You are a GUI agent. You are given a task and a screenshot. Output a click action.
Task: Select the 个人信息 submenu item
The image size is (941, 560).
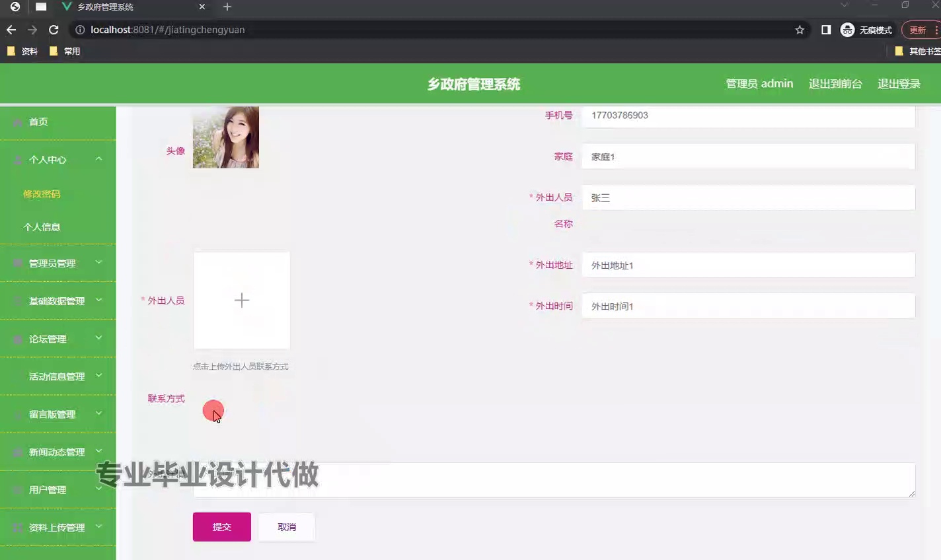click(41, 227)
